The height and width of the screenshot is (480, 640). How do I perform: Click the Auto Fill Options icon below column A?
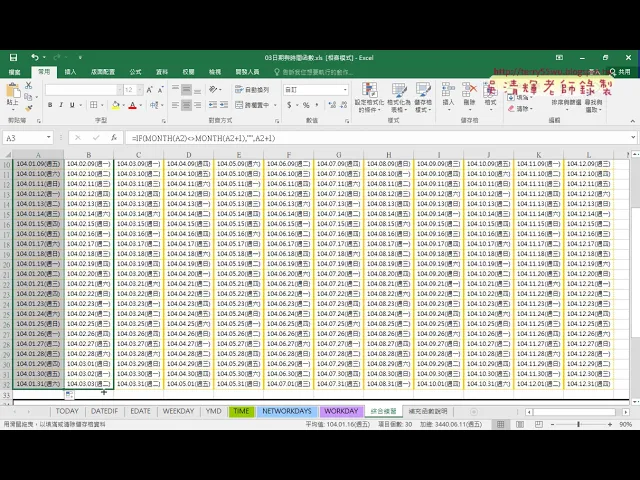pyautogui.click(x=69, y=394)
